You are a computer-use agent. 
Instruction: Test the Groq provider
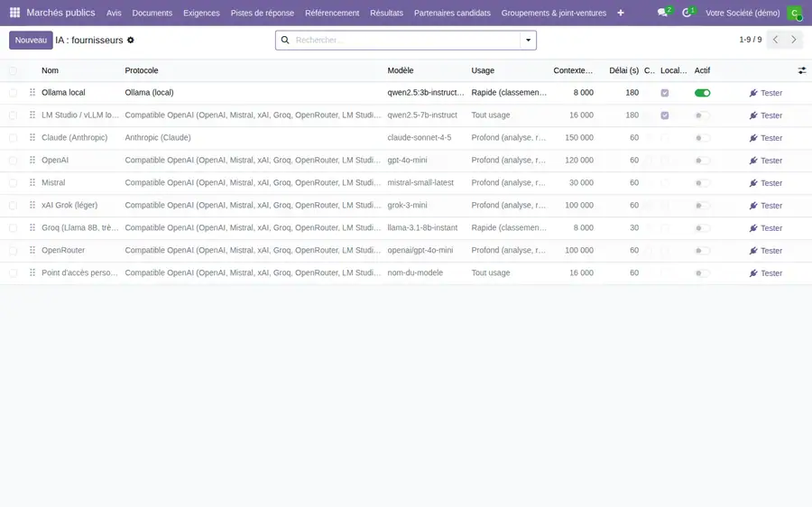tap(765, 228)
